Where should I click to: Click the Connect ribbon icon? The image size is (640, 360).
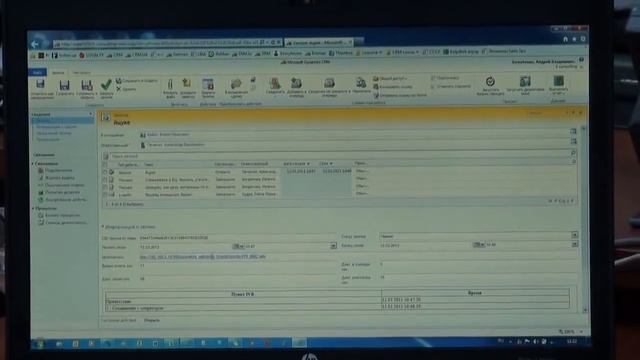pyautogui.click(x=275, y=83)
